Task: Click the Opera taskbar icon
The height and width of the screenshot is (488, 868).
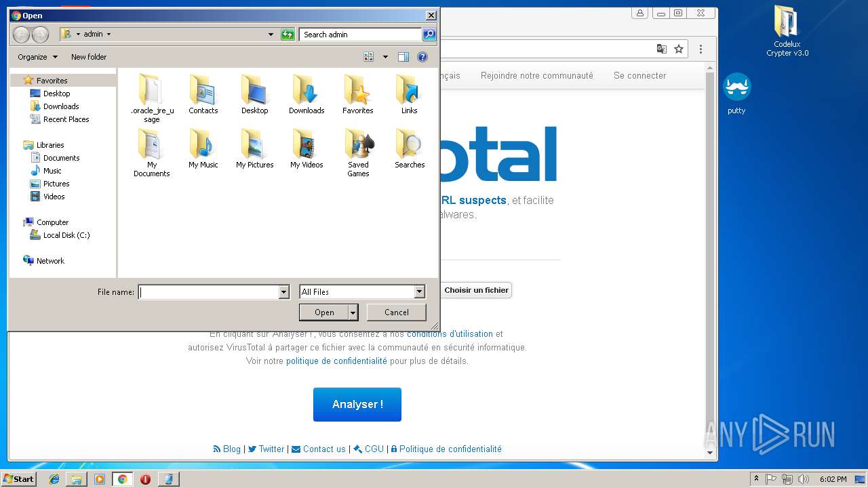Action: tap(145, 479)
